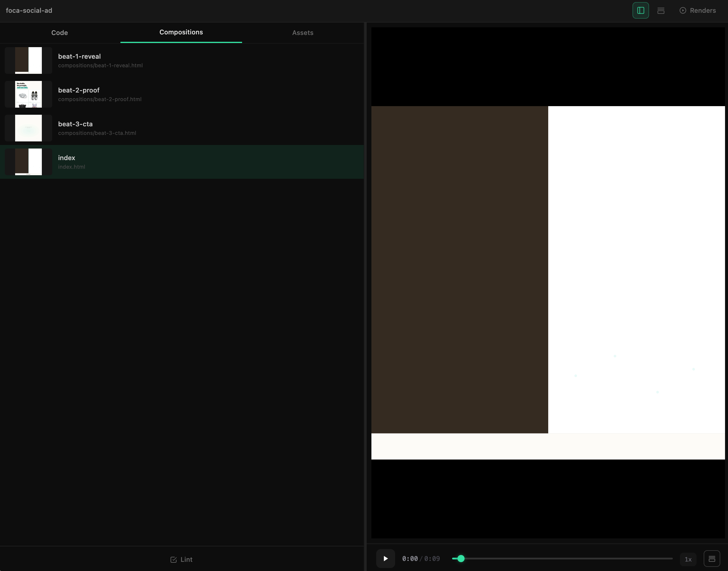Click the beat-3-cta thumbnail image
The image size is (728, 571).
click(28, 128)
